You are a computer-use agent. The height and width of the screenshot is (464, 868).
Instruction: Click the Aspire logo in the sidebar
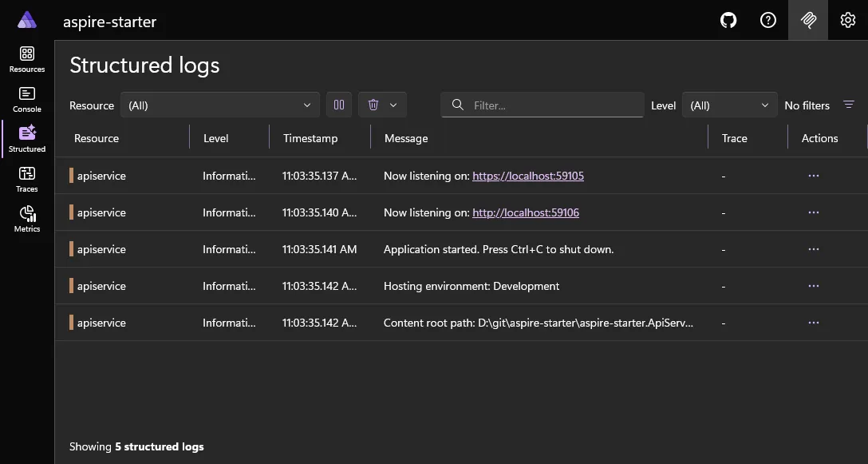pos(26,20)
